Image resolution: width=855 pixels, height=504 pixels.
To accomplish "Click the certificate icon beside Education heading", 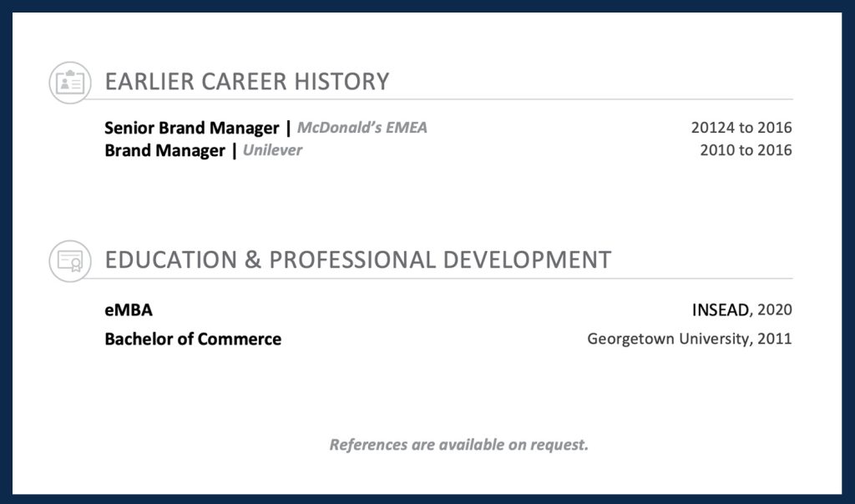I will 70,260.
